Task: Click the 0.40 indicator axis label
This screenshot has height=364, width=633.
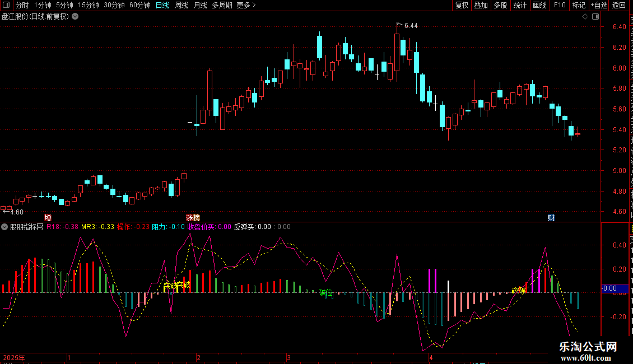Action: 619,245
